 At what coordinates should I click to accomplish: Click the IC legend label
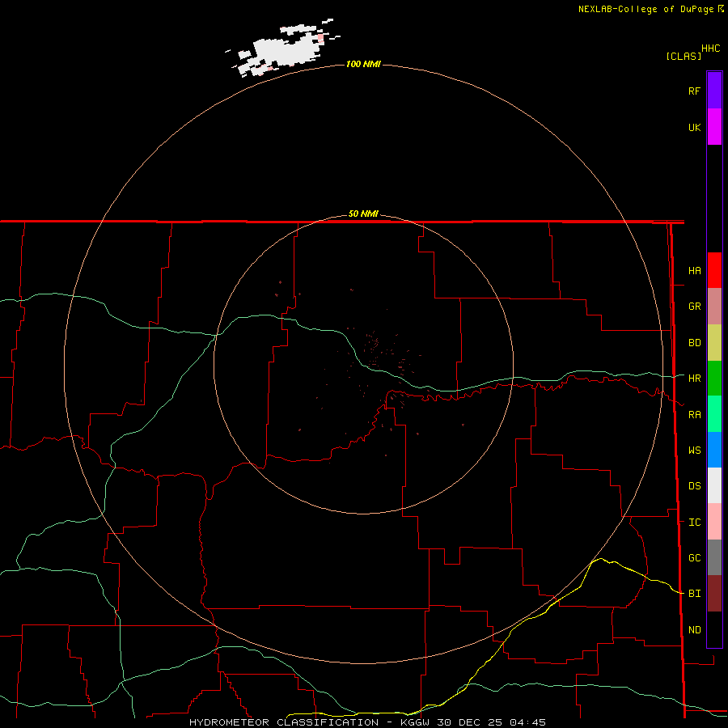pyautogui.click(x=694, y=523)
